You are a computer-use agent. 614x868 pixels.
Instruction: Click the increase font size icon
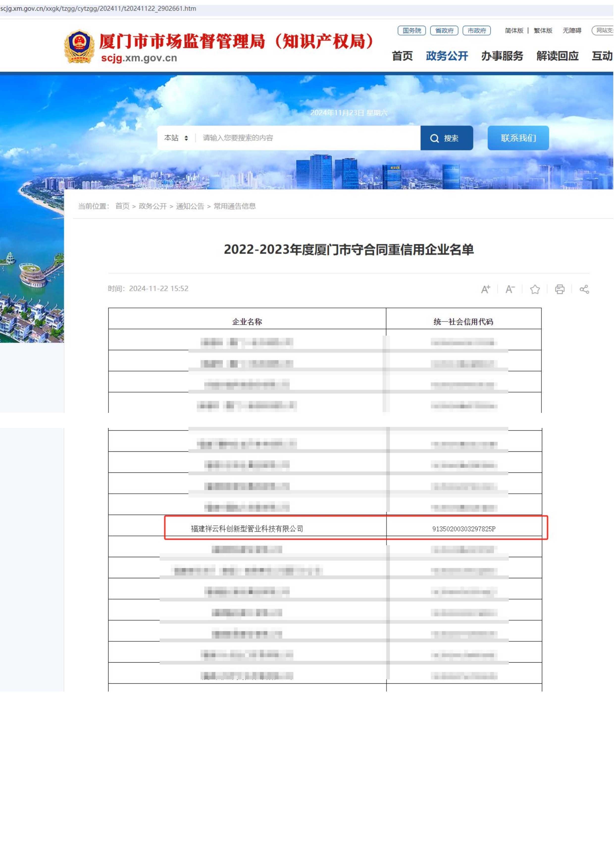click(x=486, y=289)
